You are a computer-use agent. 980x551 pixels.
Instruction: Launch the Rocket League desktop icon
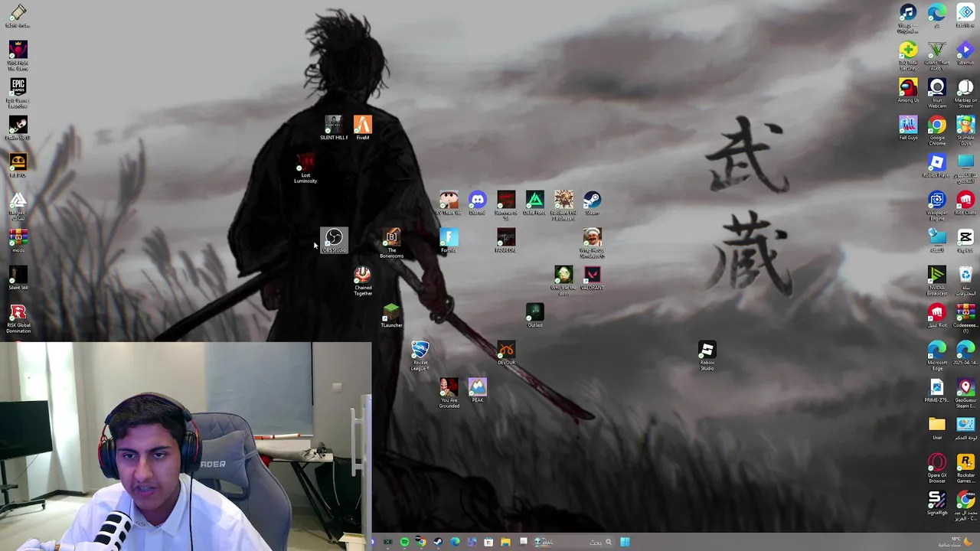coord(420,356)
